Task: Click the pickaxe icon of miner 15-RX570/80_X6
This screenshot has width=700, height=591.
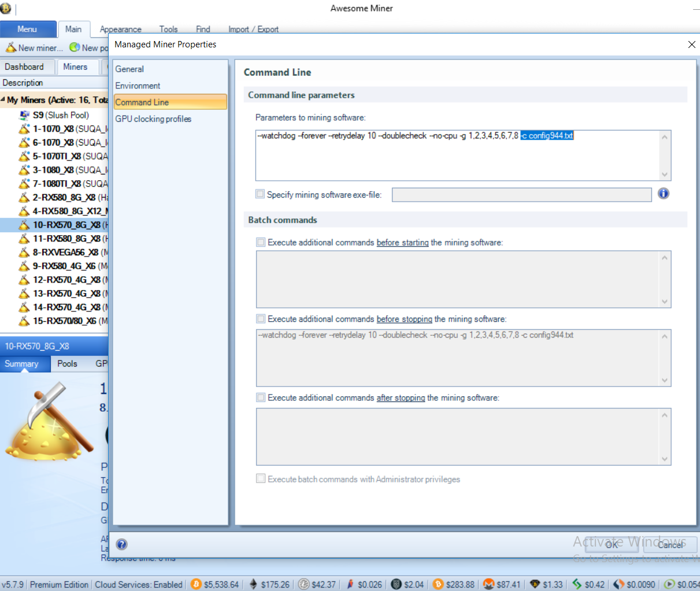Action: click(x=24, y=321)
